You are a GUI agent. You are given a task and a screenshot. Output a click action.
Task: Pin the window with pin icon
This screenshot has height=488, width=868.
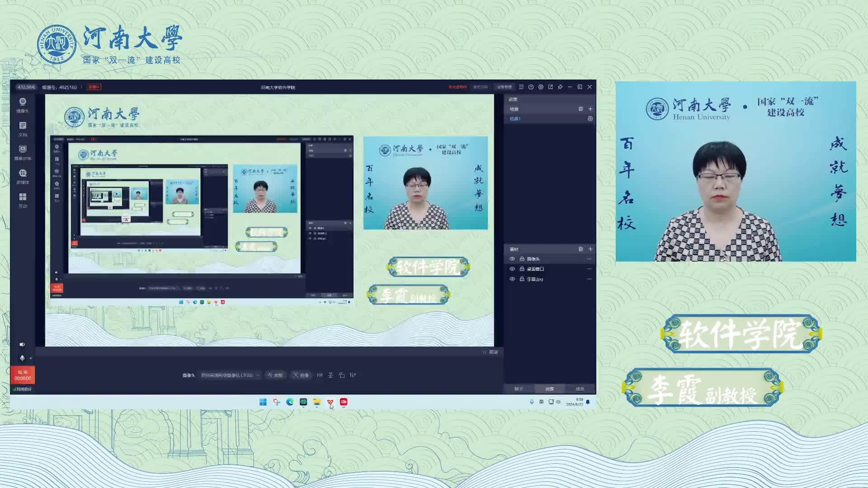click(x=560, y=87)
